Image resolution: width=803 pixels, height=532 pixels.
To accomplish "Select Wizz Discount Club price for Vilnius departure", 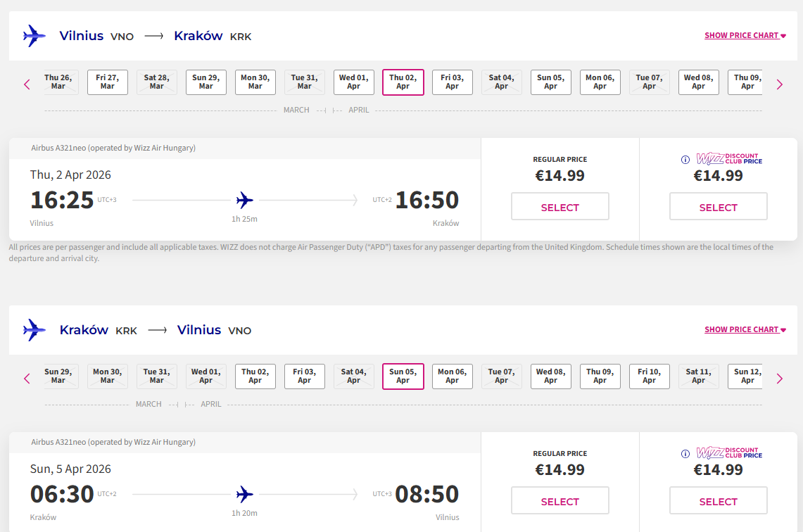I will [x=718, y=208].
